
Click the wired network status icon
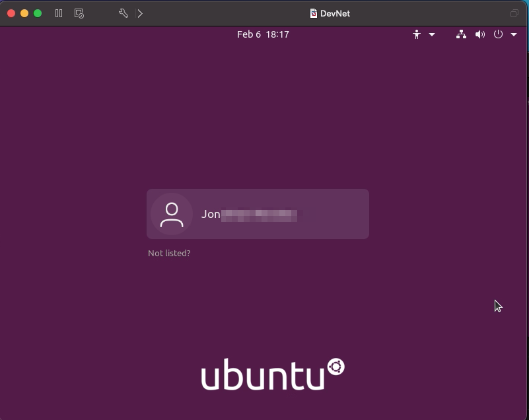(x=461, y=34)
